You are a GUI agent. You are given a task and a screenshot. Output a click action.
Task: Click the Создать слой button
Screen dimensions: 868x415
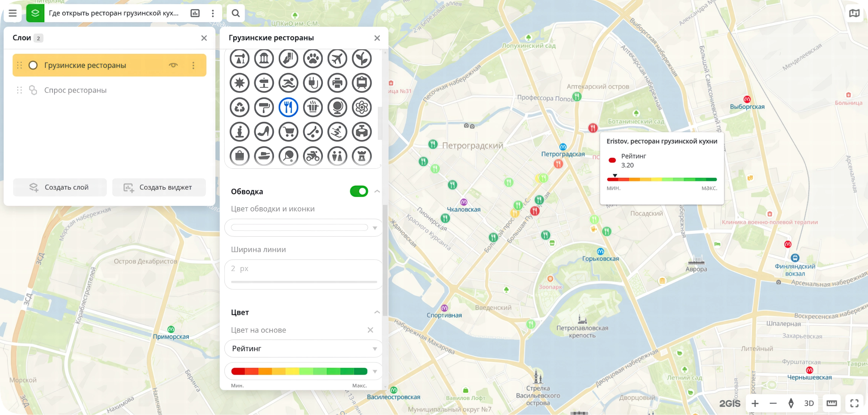pos(60,187)
